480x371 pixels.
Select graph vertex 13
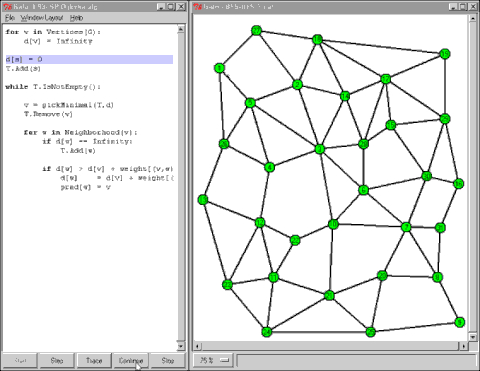(x=203, y=200)
